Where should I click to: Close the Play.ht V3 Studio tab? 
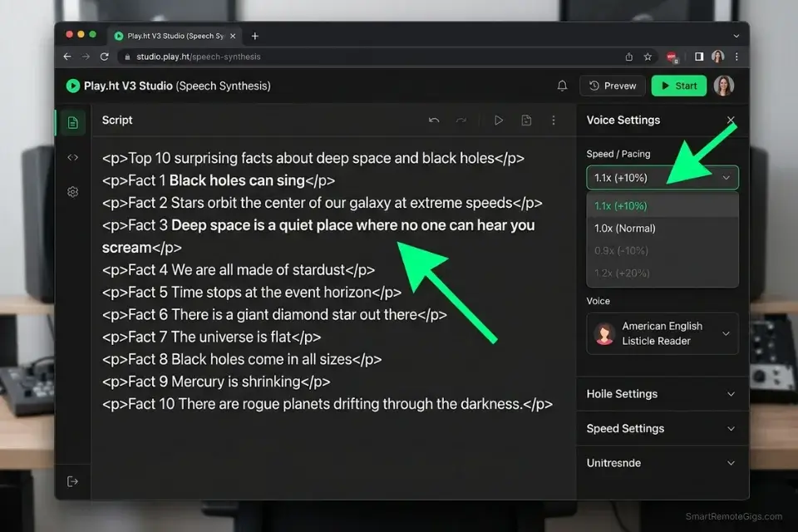233,36
